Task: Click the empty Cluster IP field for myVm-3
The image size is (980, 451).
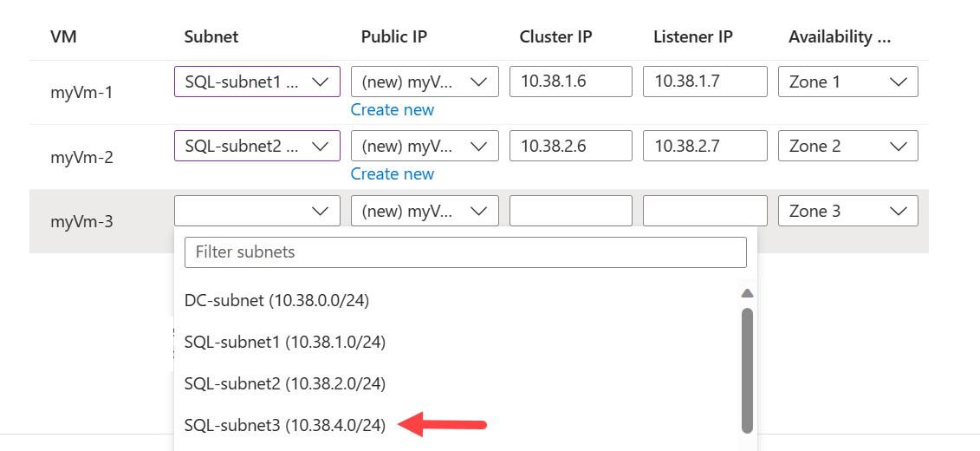Action: 570,211
